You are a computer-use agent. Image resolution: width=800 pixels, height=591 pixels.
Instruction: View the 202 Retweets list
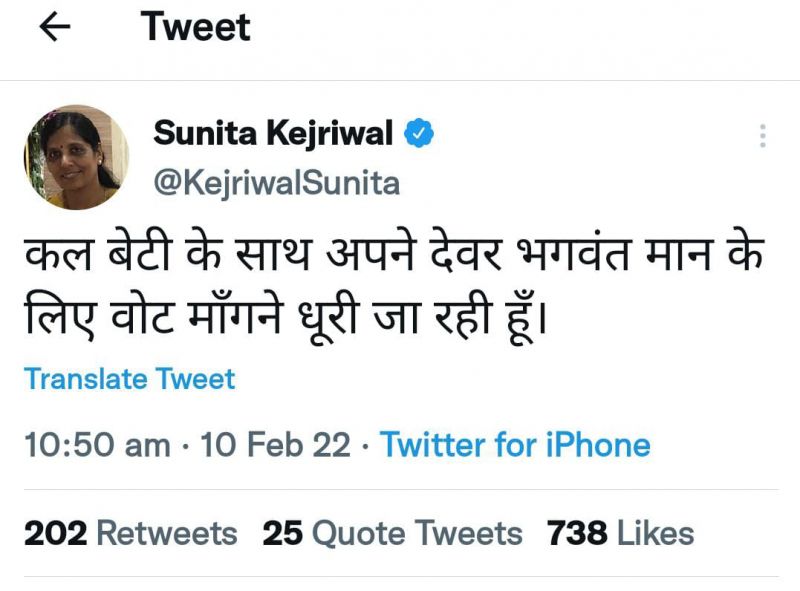coord(131,533)
